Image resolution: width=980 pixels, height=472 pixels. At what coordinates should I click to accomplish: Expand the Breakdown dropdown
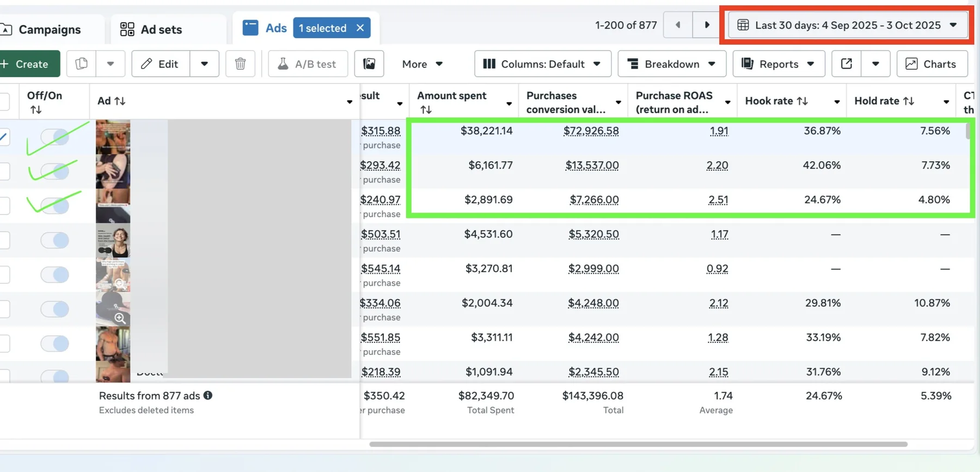coord(672,64)
